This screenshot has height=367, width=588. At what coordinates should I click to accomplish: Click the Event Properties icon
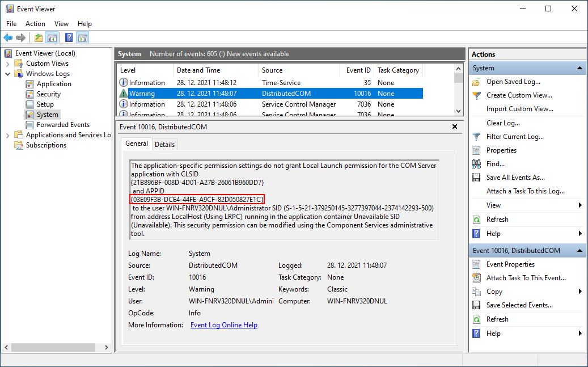(x=476, y=264)
